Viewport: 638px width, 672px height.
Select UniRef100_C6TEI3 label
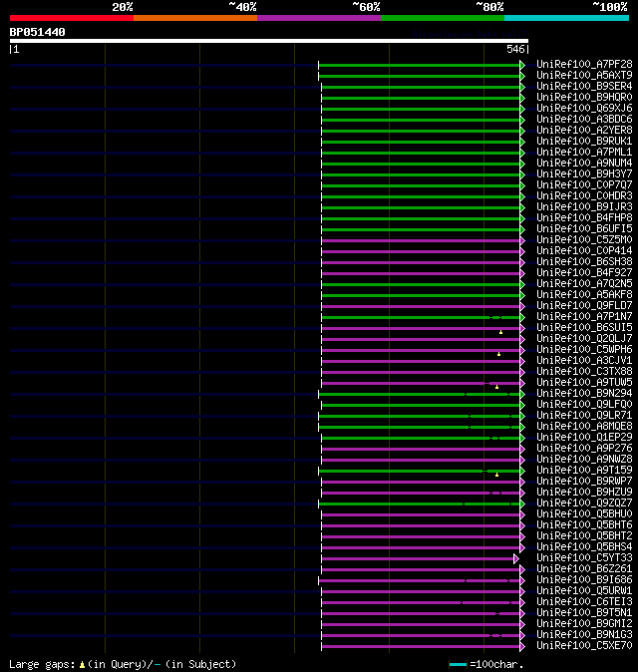click(x=584, y=602)
